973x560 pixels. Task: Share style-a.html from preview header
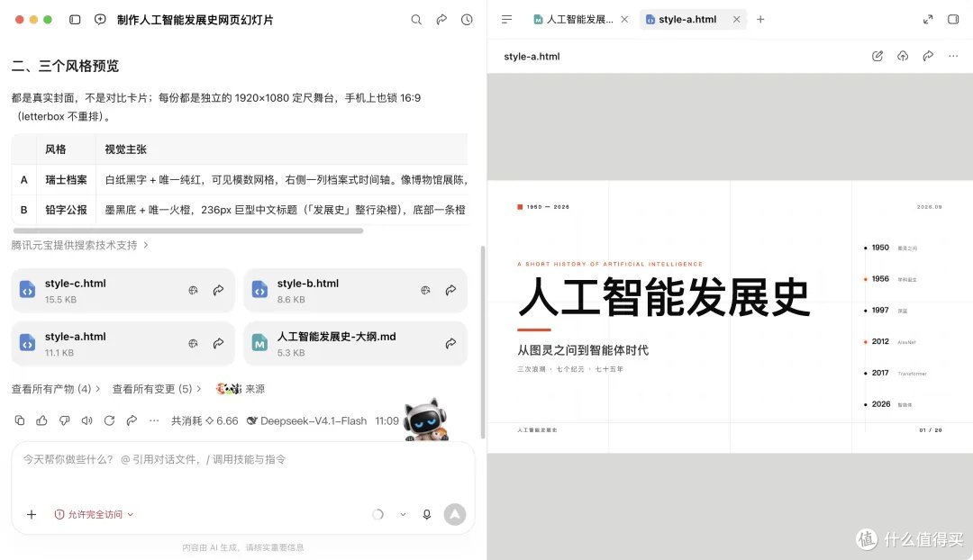[x=928, y=56]
